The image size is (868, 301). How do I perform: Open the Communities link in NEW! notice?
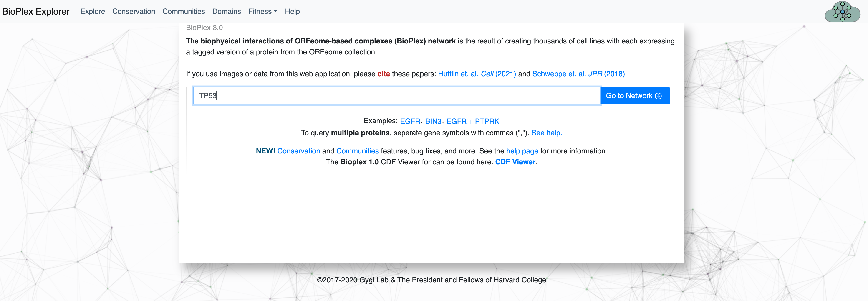point(357,151)
